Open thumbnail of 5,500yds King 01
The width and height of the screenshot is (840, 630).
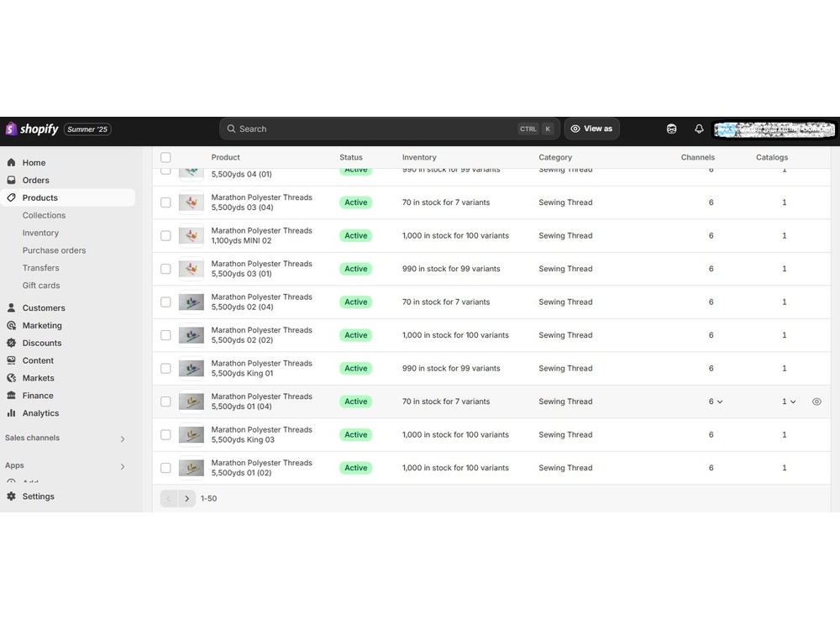(192, 369)
